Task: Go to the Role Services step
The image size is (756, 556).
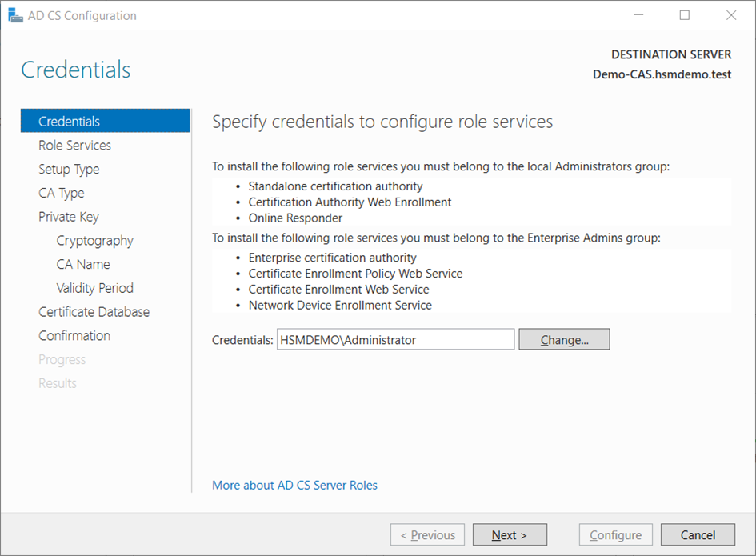Action: [74, 146]
